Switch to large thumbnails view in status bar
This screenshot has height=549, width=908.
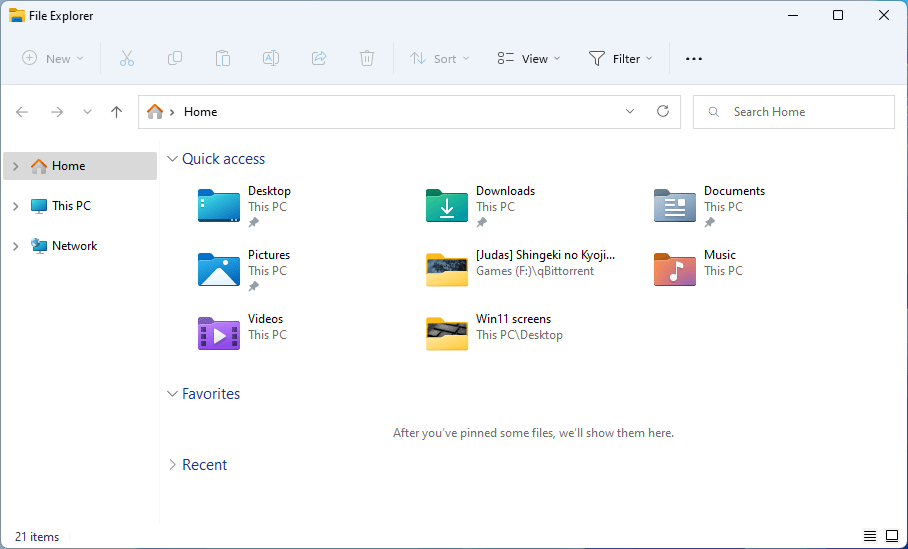coord(892,536)
